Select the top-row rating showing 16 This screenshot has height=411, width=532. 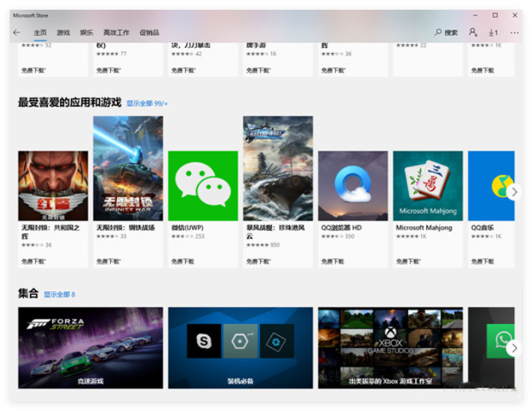pyautogui.click(x=262, y=54)
